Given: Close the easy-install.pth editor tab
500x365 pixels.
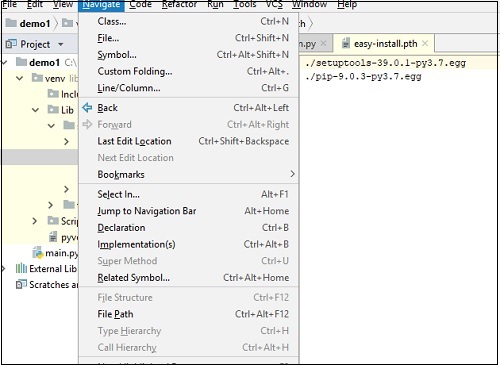Looking at the screenshot, I should pos(425,43).
